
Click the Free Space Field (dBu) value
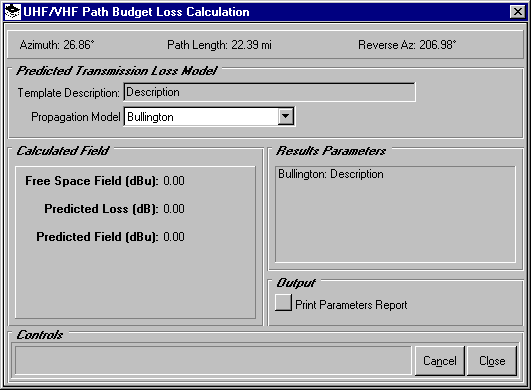pos(174,181)
